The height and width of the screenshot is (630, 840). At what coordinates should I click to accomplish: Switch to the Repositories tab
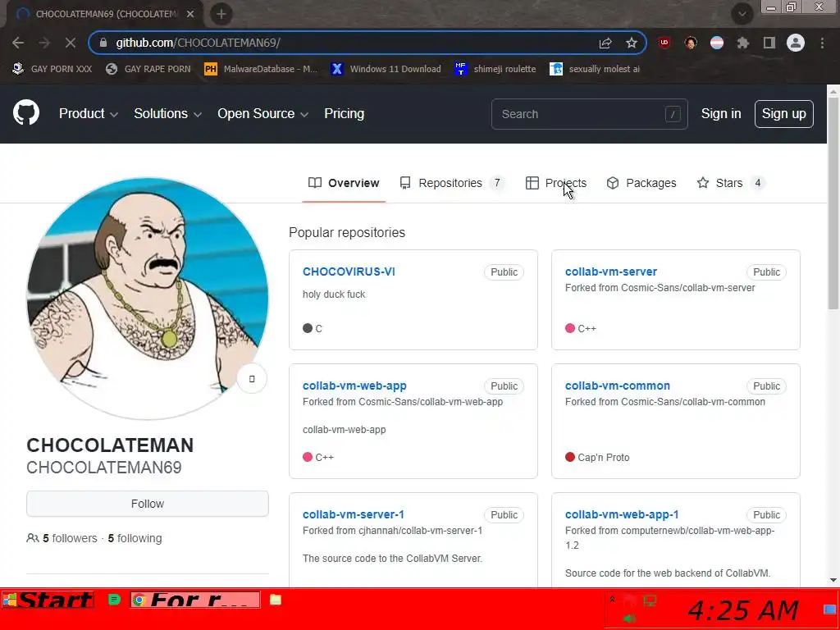coord(452,183)
